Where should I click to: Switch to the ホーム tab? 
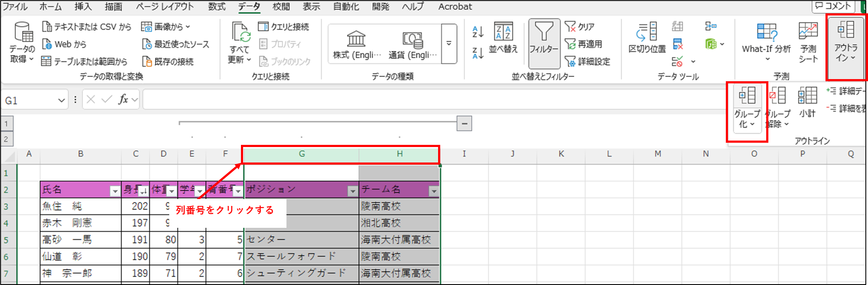tap(51, 6)
